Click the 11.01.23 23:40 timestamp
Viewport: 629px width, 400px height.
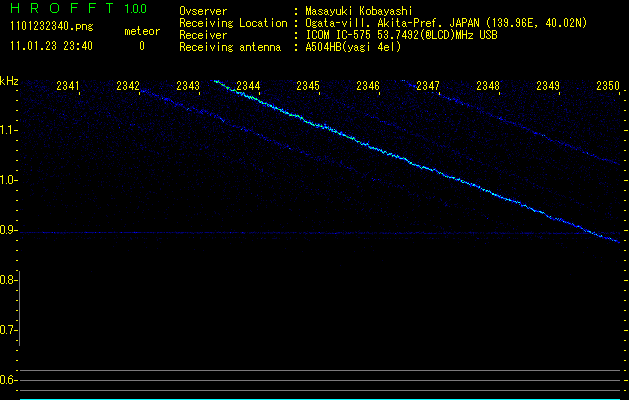(51, 46)
